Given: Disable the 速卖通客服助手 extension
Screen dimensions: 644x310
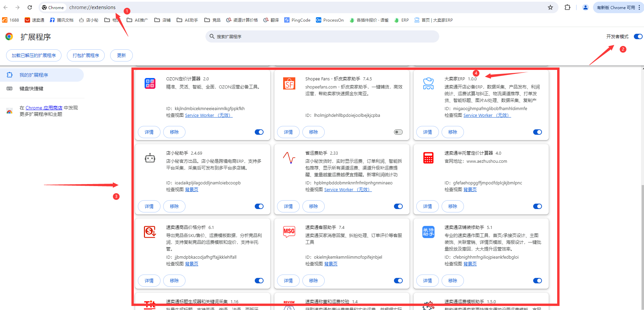Looking at the screenshot, I should pyautogui.click(x=398, y=281).
